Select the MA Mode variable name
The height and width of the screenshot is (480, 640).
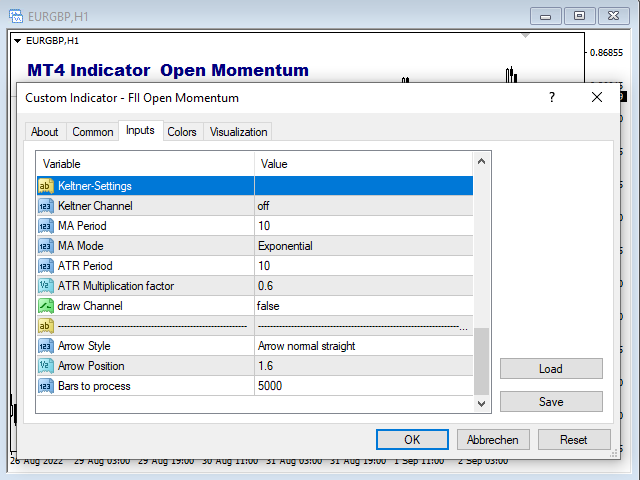[80, 246]
